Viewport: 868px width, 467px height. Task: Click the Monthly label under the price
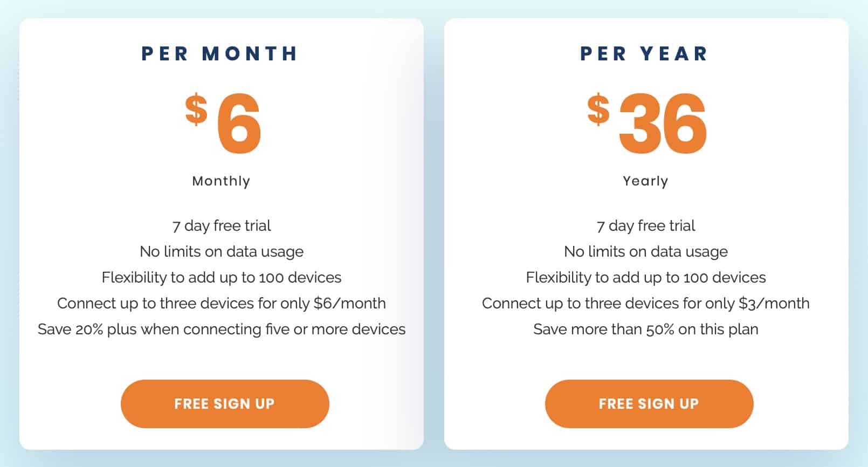click(x=221, y=181)
